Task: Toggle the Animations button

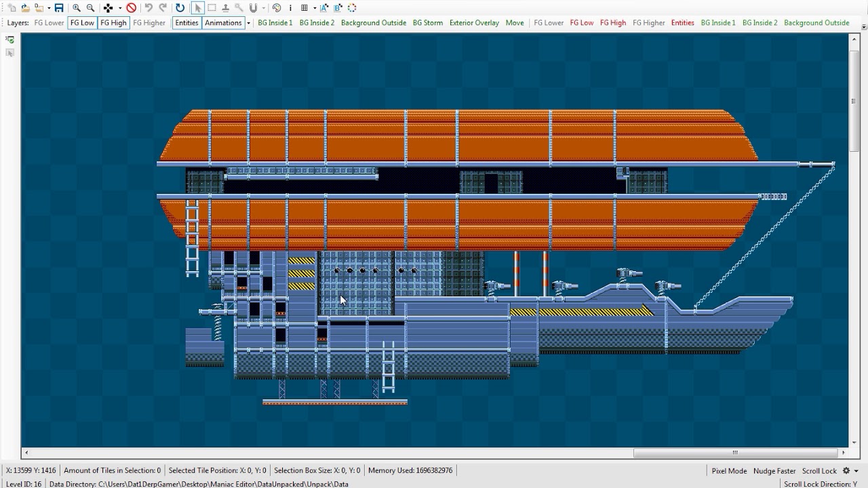Action: point(223,22)
